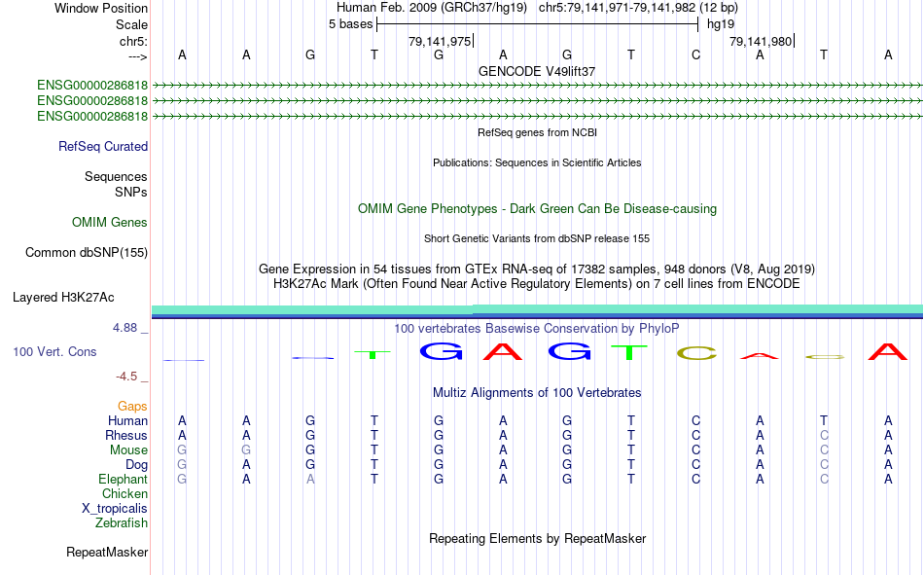Select the chr5: label at left

tap(133, 41)
